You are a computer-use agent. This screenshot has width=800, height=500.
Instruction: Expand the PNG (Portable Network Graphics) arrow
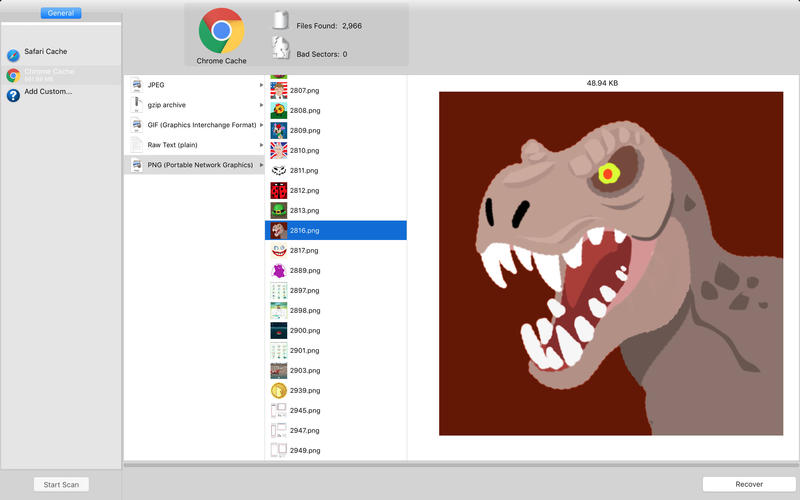coord(261,165)
